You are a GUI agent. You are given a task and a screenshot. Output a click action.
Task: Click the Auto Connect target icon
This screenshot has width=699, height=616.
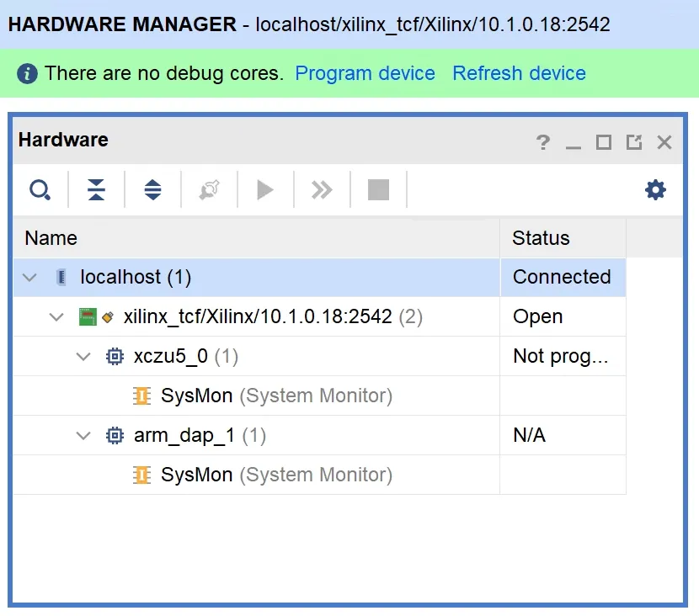pyautogui.click(x=209, y=190)
